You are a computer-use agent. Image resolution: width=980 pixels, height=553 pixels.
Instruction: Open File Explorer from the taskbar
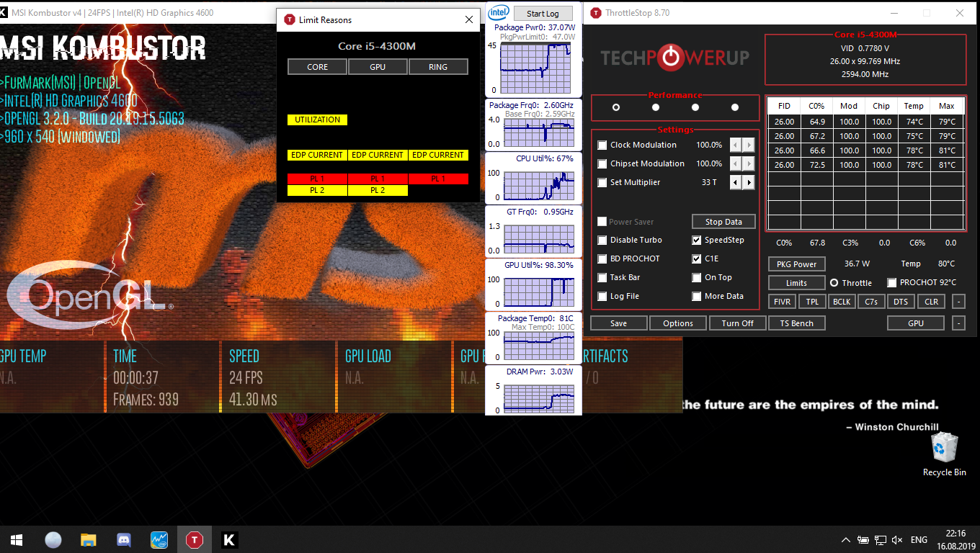pos(88,539)
